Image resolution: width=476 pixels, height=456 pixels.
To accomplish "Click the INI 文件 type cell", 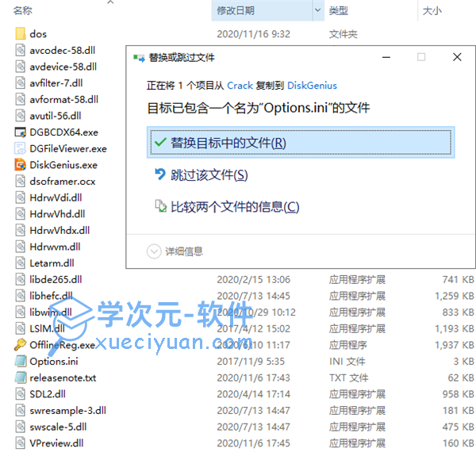I will pos(347,362).
